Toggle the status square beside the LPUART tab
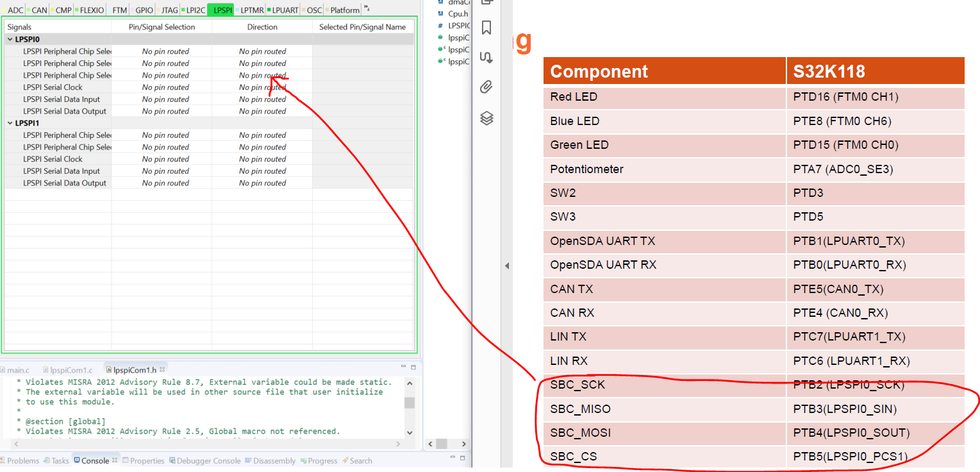 tap(269, 10)
